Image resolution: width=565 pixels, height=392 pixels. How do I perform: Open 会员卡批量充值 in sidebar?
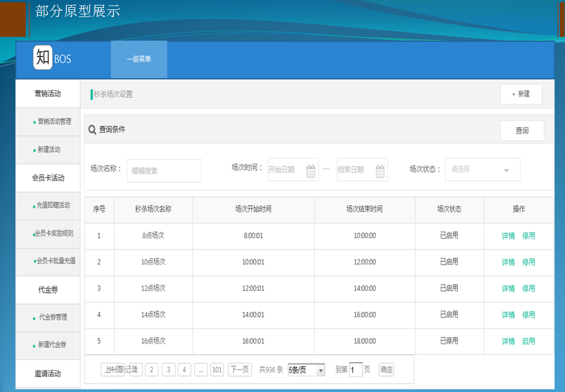(48, 261)
